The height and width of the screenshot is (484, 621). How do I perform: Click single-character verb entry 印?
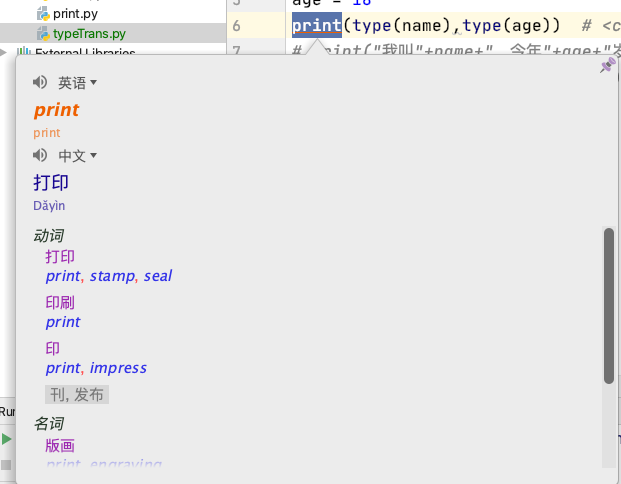pyautogui.click(x=53, y=349)
